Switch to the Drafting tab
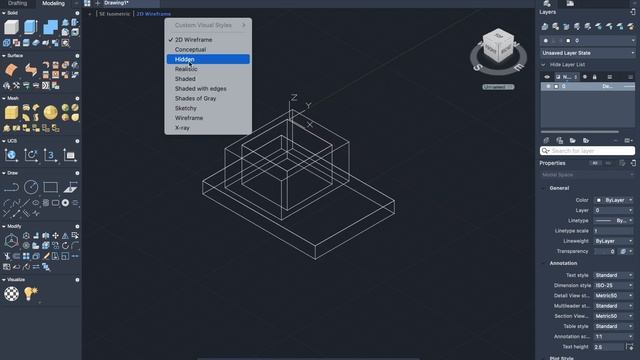 click(x=18, y=3)
